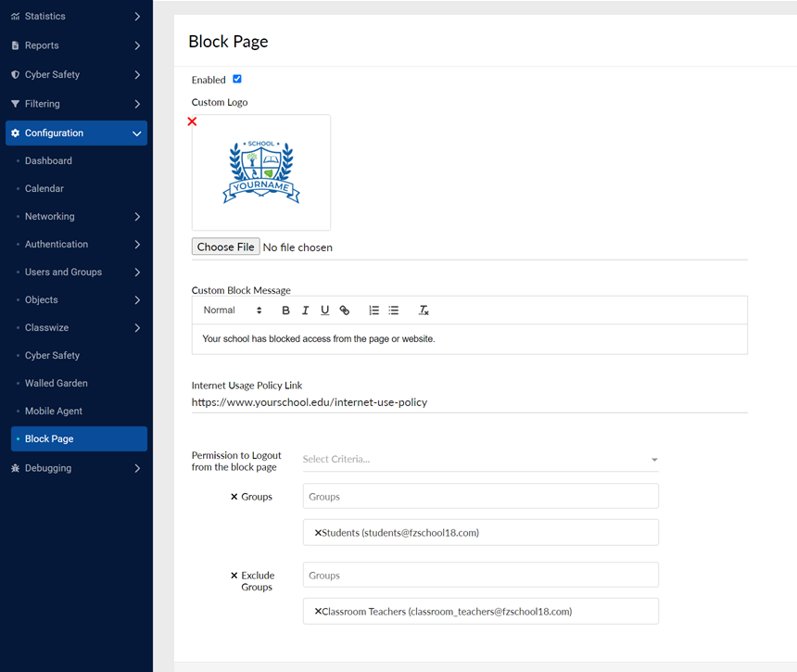Remove the Classroom Teachers exclusion tag
The width and height of the screenshot is (797, 672).
point(318,612)
